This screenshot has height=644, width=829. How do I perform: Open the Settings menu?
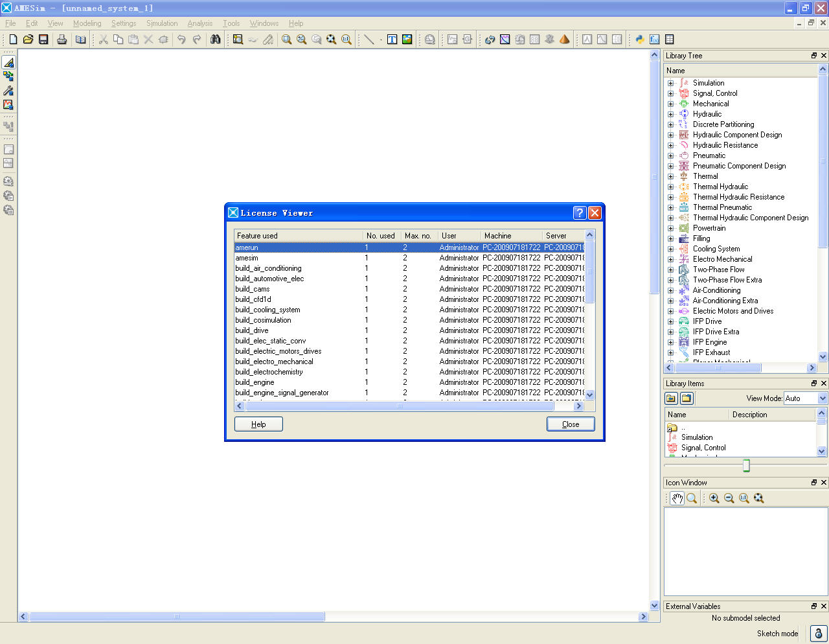124,23
